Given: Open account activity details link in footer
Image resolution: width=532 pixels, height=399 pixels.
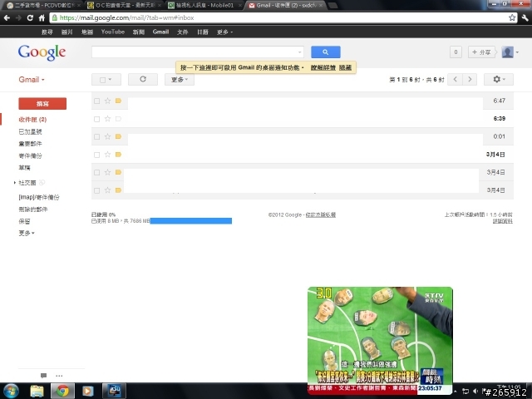Looking at the screenshot, I should point(502,221).
